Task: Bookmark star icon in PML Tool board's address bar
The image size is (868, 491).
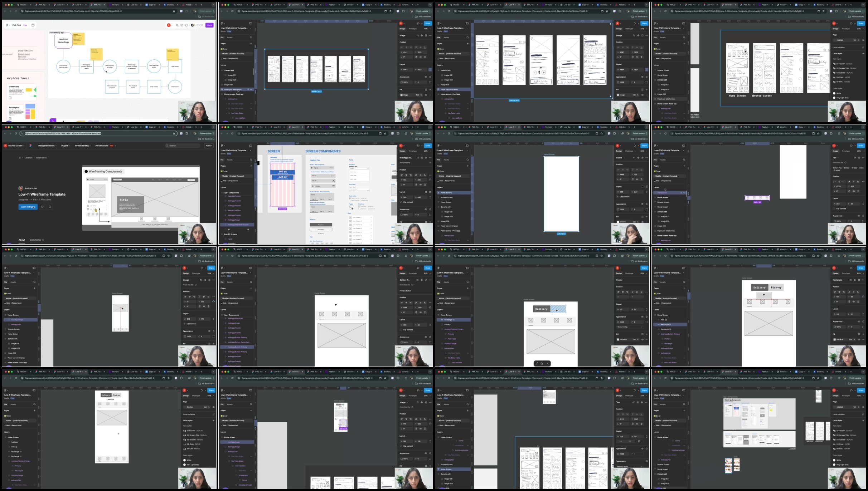Action: 174,11
